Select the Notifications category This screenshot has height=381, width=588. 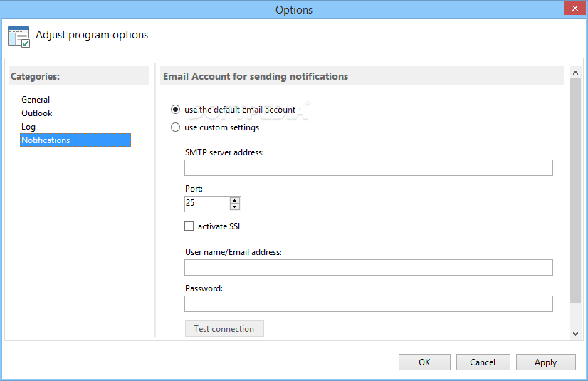(x=46, y=140)
